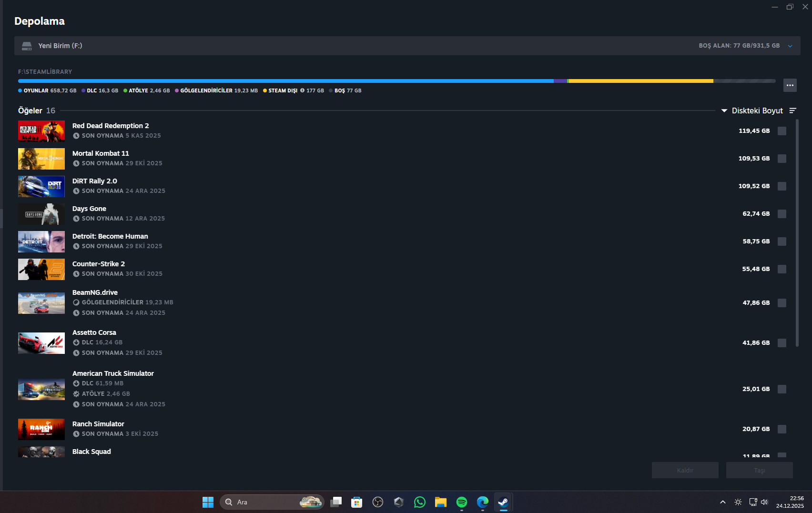The width and height of the screenshot is (812, 513).
Task: Click the disabled Taşı button
Action: tap(760, 470)
